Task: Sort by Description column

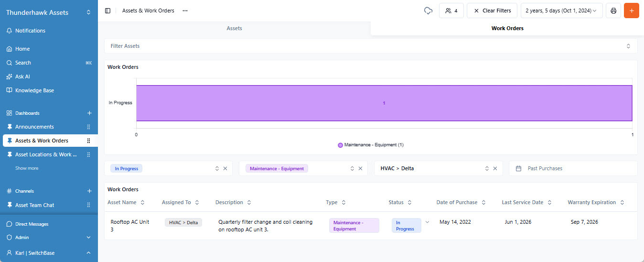Action: tap(233, 202)
